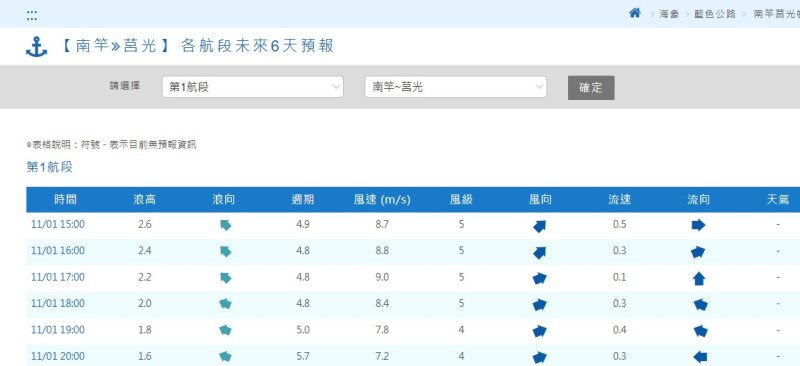Click wave period value 5.7
Screen dimensions: 800x366
click(x=303, y=356)
